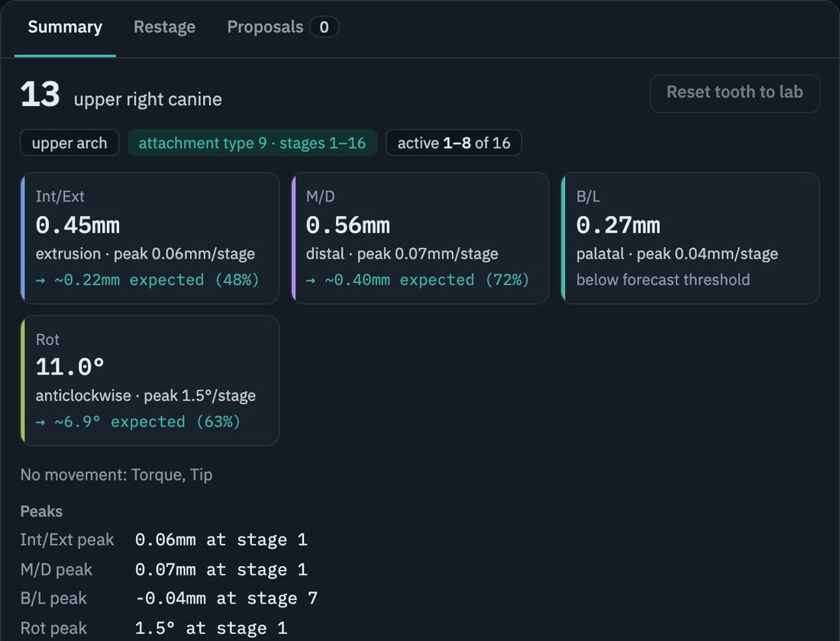The image size is (840, 641).
Task: Click the upper right canine label
Action: (148, 100)
